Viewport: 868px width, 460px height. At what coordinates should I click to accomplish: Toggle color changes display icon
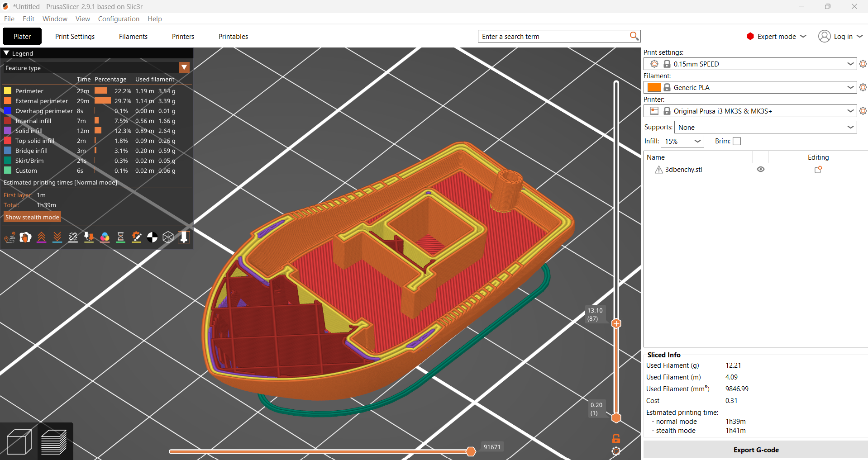[x=105, y=237]
